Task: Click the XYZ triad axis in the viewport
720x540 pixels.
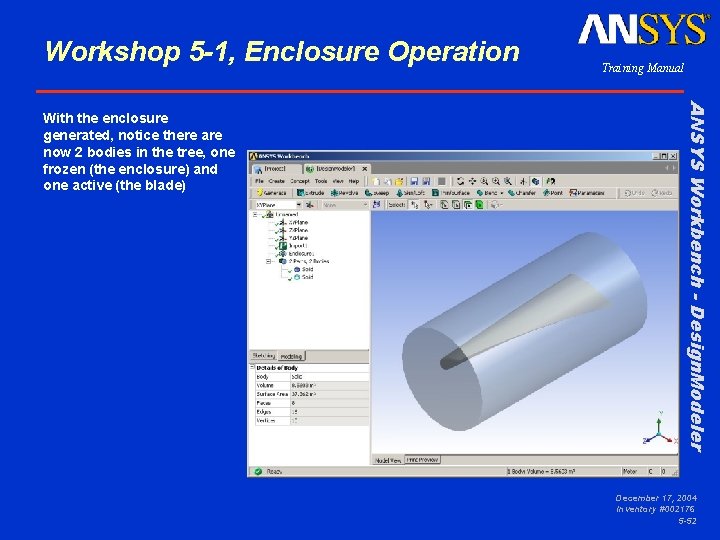Action: 660,430
